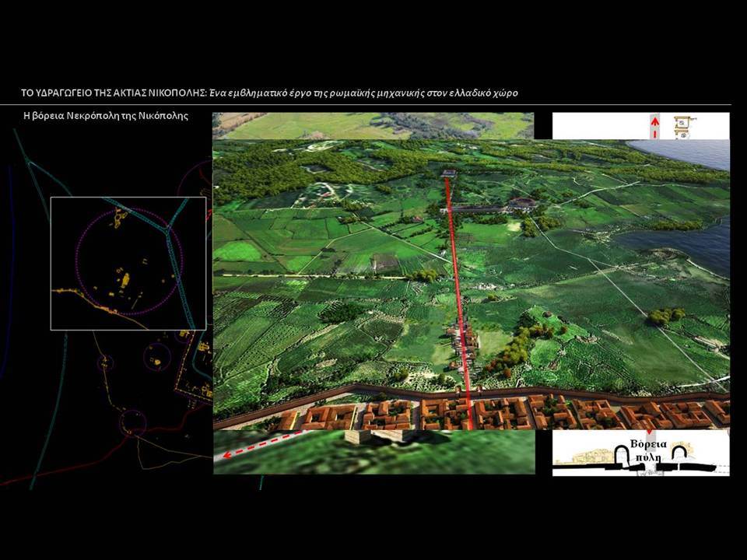Click the 'Βόρεια πύλη' label
Screen dimensions: 747x560
coord(648,450)
